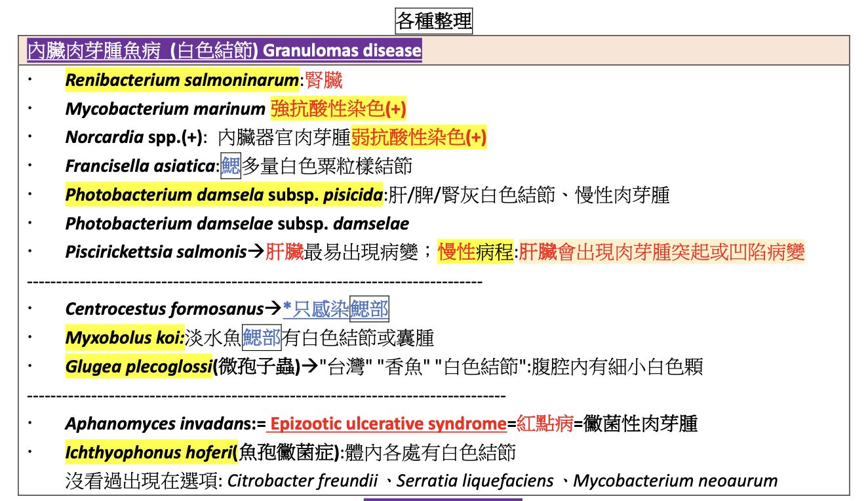Click the Granulomas disease heading link

click(224, 50)
